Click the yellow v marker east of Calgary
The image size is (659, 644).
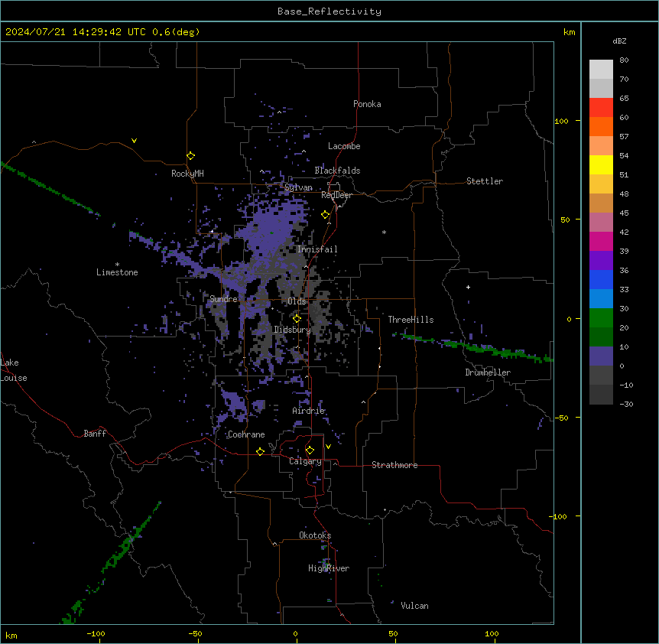pyautogui.click(x=328, y=447)
